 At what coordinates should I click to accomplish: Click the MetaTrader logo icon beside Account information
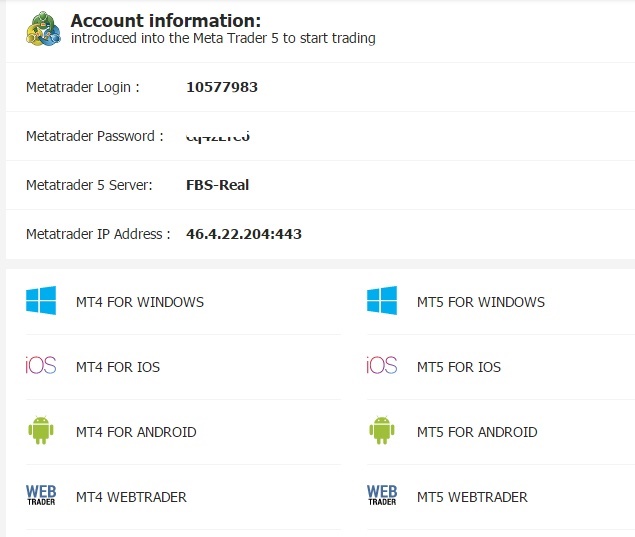[x=43, y=28]
